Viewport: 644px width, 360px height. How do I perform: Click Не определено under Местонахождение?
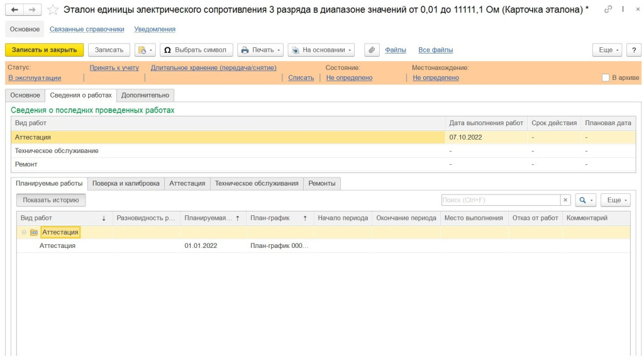click(x=436, y=77)
